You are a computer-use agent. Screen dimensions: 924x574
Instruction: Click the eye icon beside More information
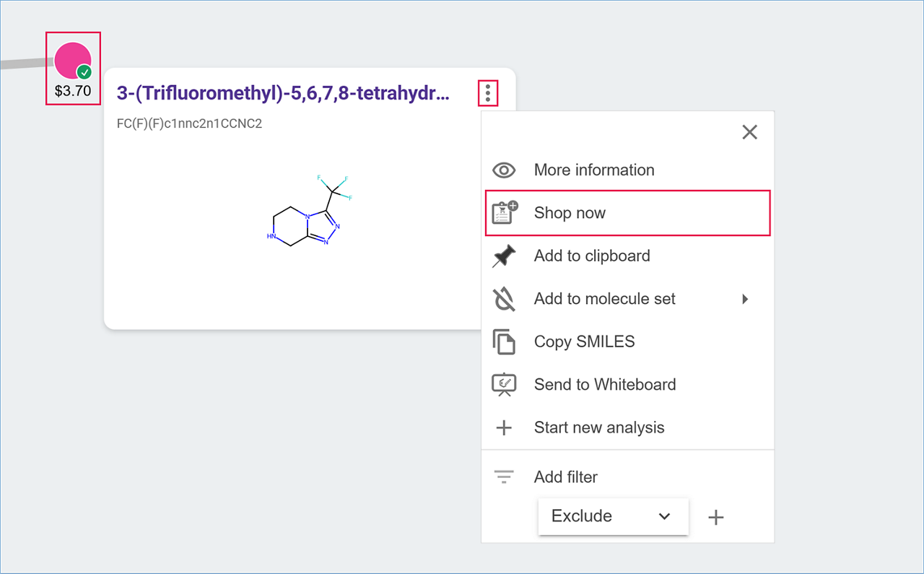click(504, 170)
